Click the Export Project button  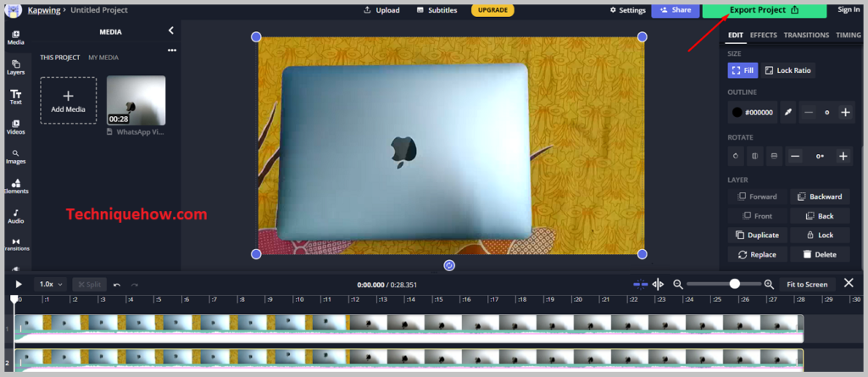(764, 10)
